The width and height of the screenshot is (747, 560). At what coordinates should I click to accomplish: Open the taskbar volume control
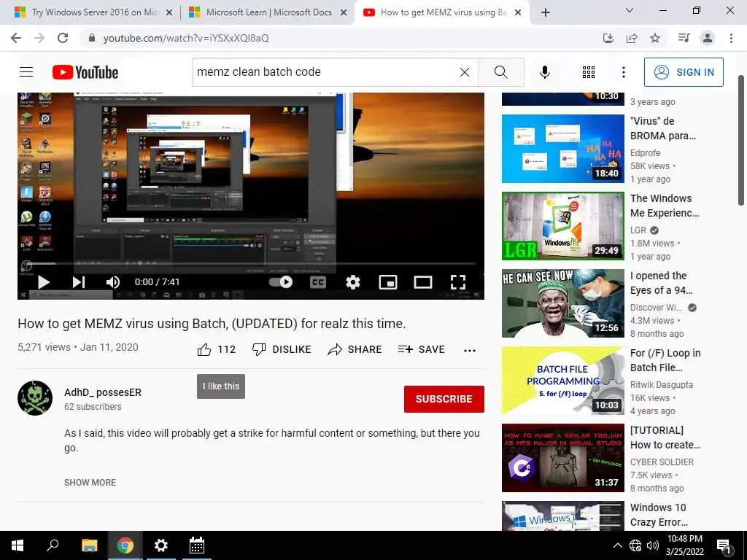point(653,545)
